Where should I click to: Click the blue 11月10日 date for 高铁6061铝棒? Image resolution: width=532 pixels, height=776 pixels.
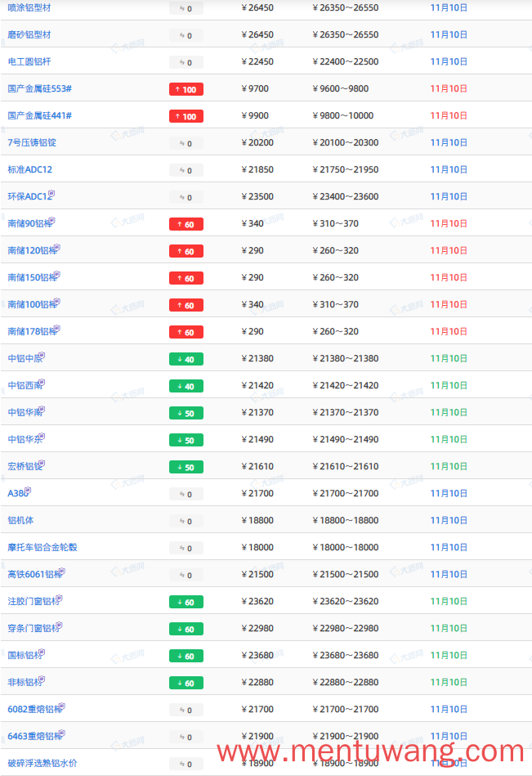[x=449, y=574]
